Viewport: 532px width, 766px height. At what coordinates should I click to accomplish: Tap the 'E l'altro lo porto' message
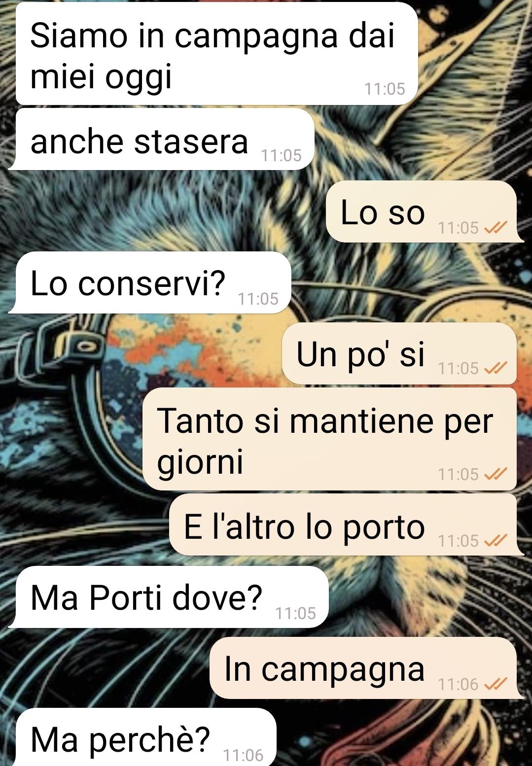pyautogui.click(x=347, y=524)
